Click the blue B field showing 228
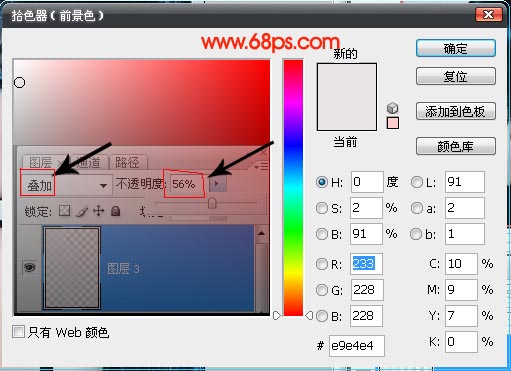Screen dimensions: 511x371 coord(366,316)
